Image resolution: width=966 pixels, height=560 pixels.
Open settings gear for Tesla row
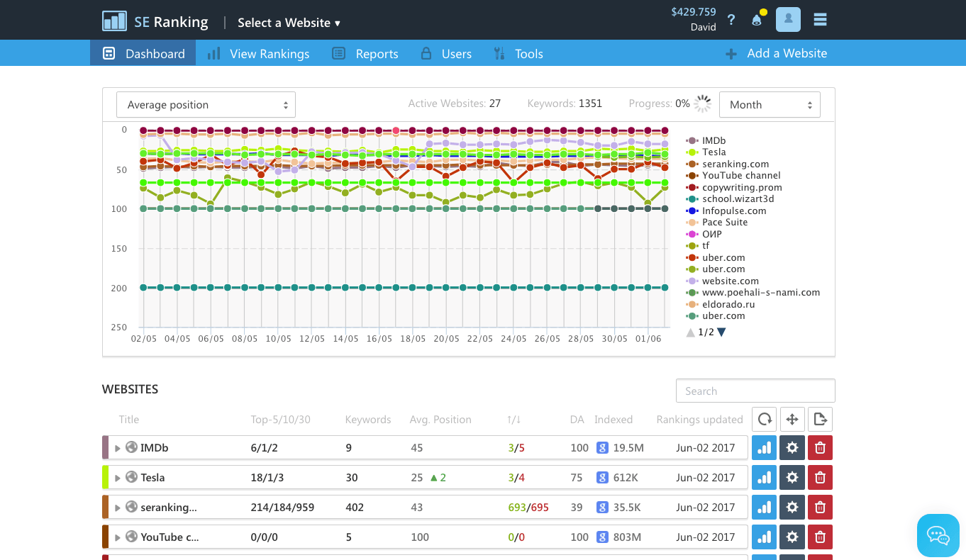click(x=792, y=478)
